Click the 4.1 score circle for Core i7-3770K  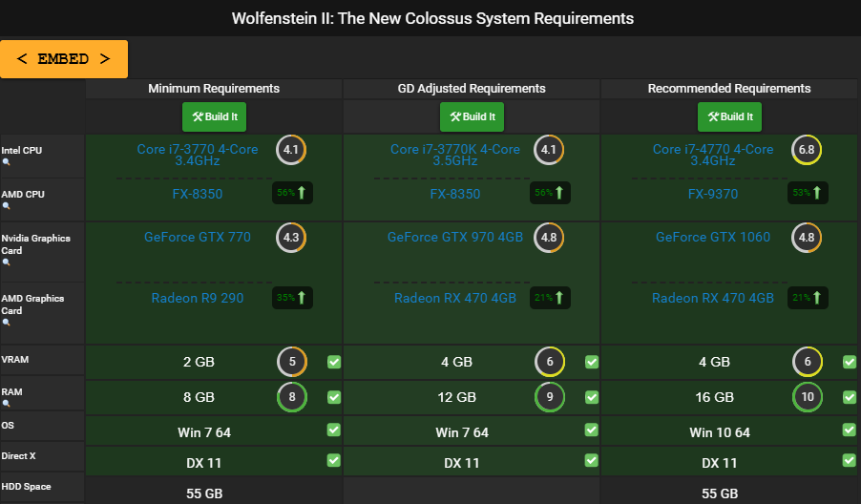click(549, 150)
